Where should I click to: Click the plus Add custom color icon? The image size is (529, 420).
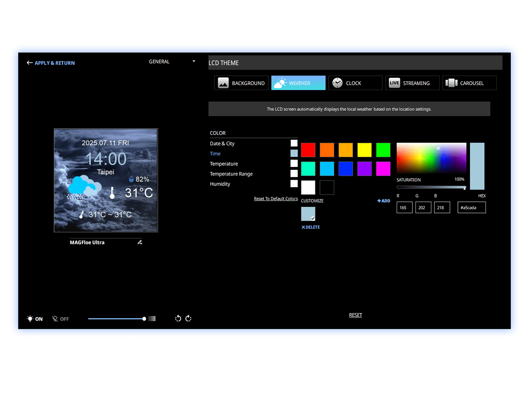click(379, 201)
